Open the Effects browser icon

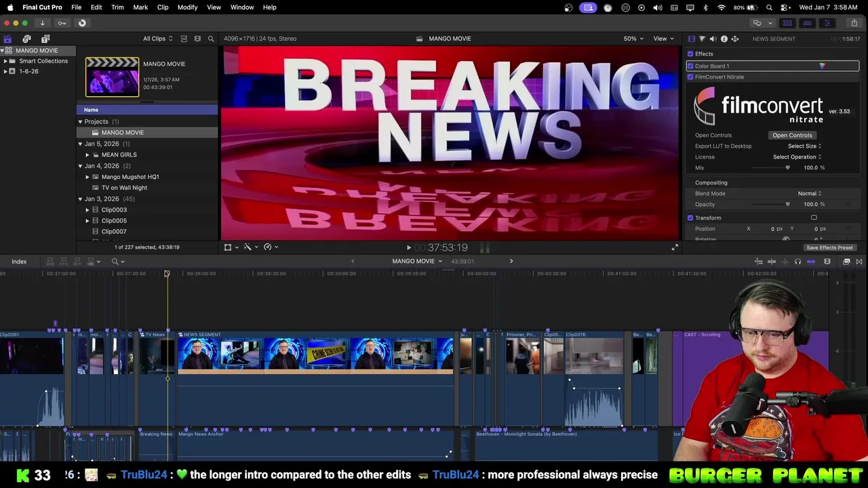(x=846, y=262)
